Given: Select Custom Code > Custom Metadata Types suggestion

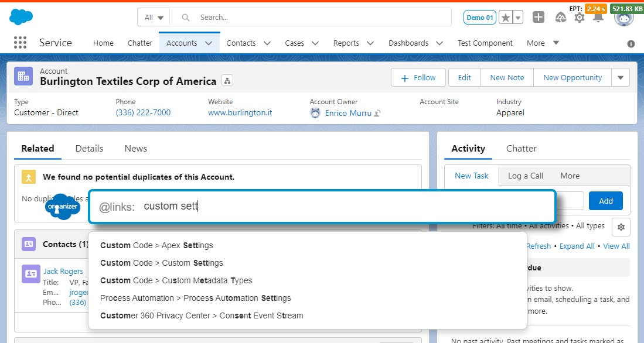Looking at the screenshot, I should (x=176, y=280).
